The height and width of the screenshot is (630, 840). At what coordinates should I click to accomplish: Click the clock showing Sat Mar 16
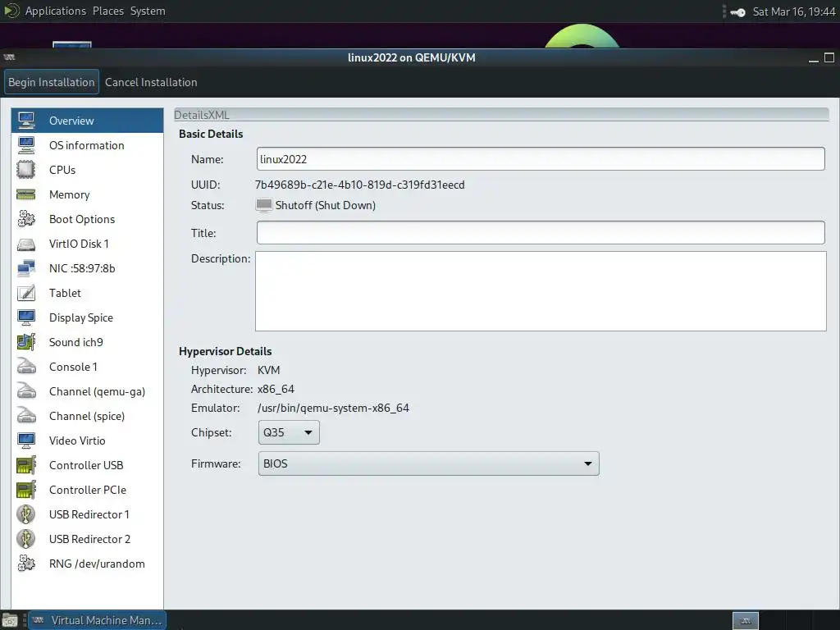(794, 11)
